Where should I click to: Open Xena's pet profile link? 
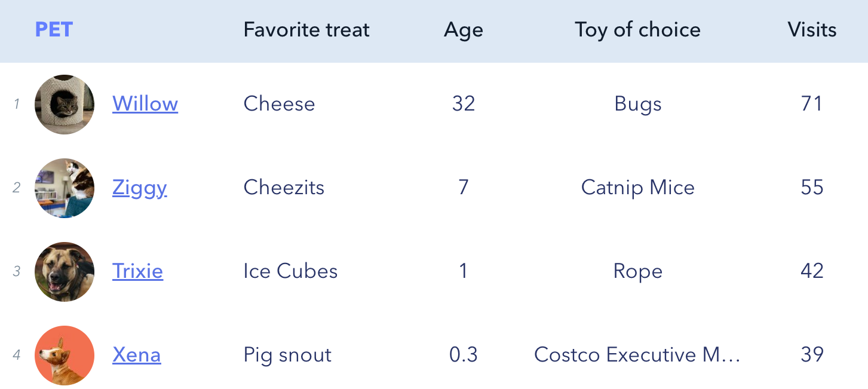click(x=137, y=355)
